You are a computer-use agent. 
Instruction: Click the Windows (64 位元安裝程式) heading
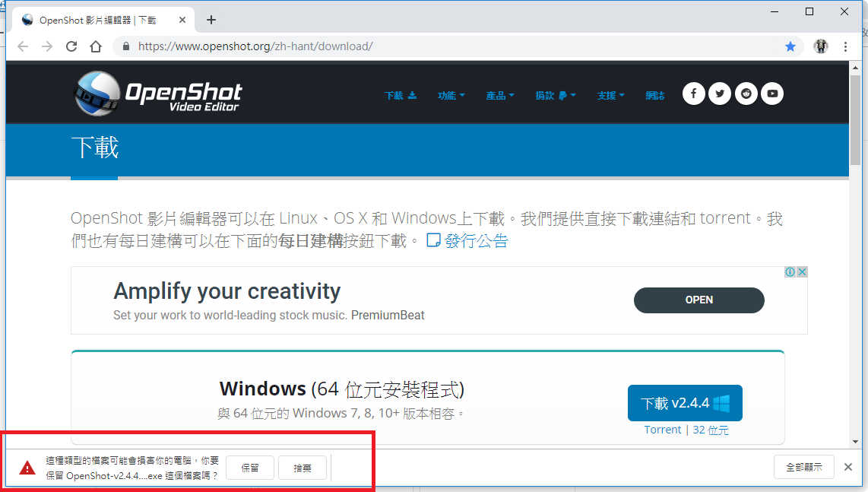point(341,389)
